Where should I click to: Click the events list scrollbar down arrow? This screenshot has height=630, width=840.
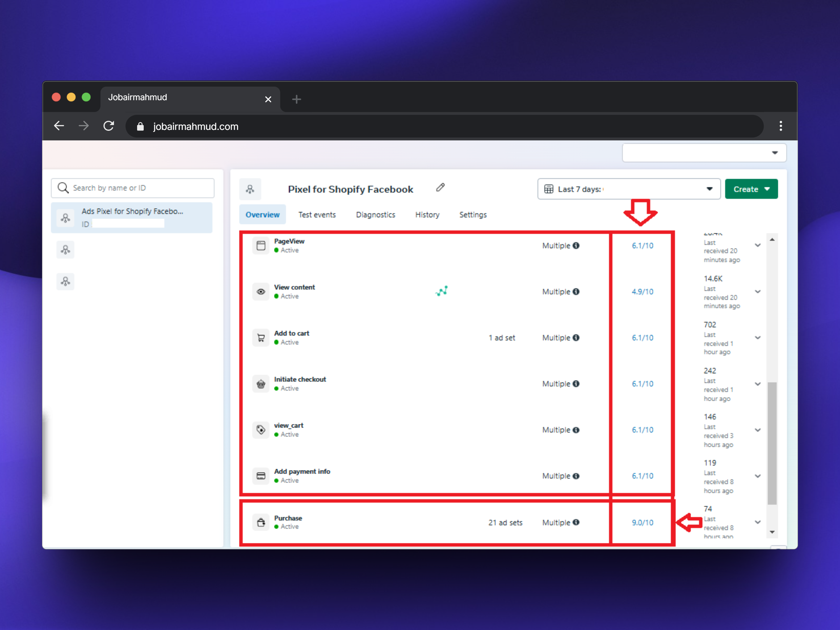point(772,532)
